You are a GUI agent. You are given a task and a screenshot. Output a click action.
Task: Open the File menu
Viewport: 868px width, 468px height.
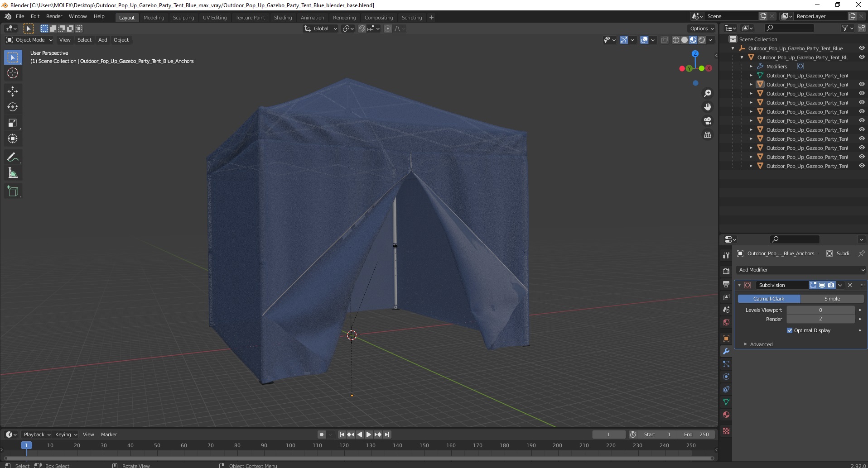(20, 16)
